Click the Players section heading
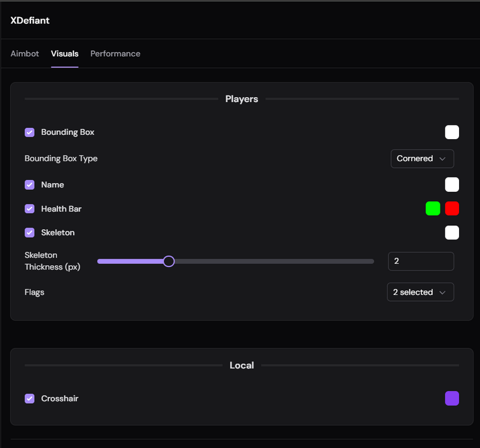The width and height of the screenshot is (480, 448). click(242, 99)
